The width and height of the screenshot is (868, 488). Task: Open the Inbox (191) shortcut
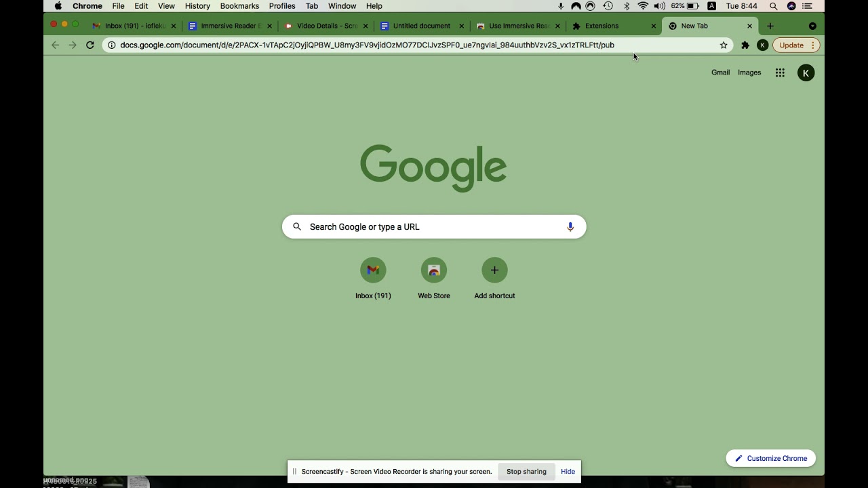pos(373,279)
